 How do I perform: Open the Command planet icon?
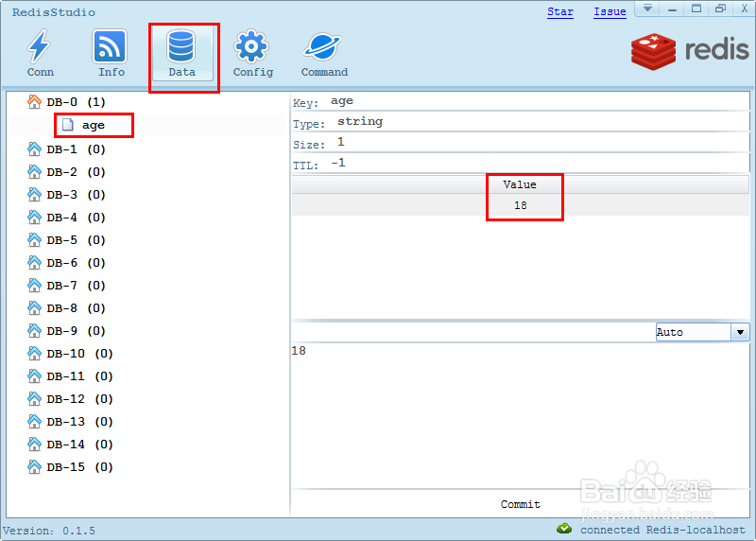(322, 46)
